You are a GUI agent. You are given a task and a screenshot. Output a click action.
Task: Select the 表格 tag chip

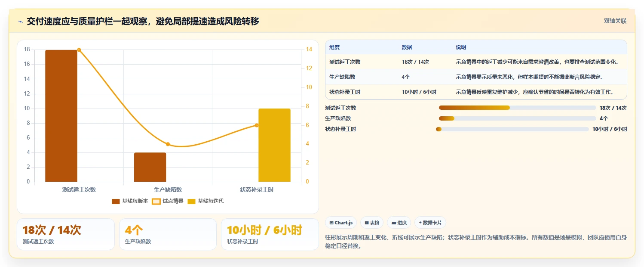click(372, 223)
